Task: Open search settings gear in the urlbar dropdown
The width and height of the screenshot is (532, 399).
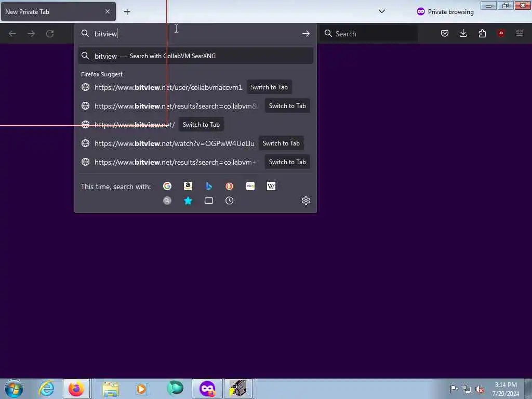Action: (x=305, y=201)
